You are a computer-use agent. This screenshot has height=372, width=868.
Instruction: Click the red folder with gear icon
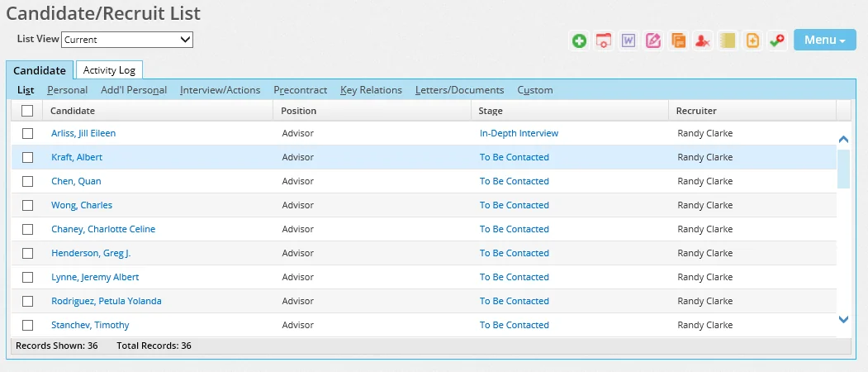click(x=604, y=41)
